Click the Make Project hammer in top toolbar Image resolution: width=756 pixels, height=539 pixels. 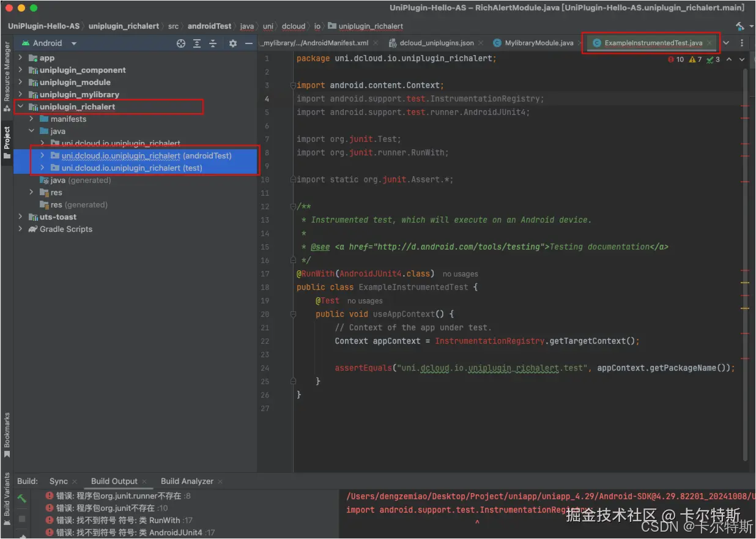tap(739, 26)
